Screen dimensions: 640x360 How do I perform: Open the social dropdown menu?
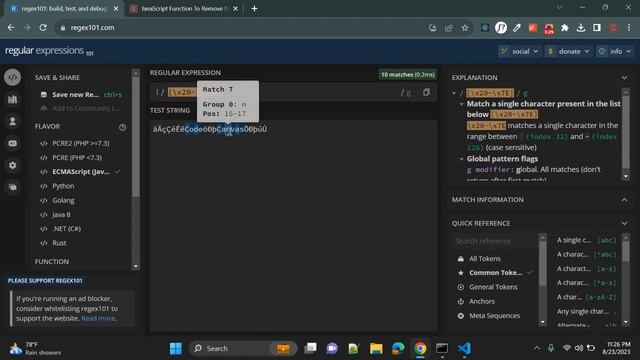(x=519, y=51)
